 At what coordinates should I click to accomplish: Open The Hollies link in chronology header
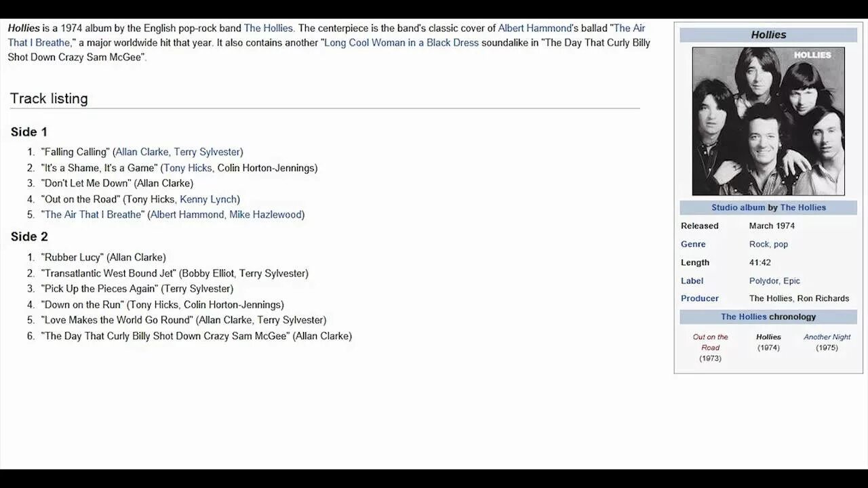coord(743,317)
